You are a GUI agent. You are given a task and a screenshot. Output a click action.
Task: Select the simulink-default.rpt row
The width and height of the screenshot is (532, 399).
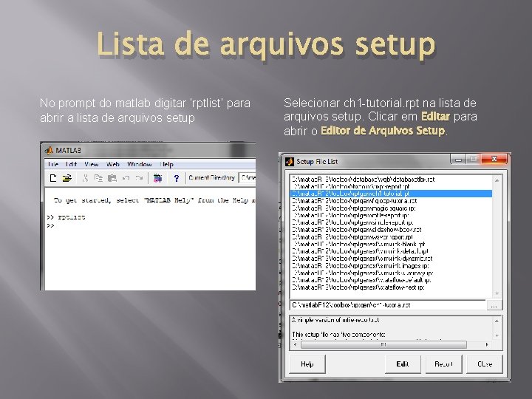(391, 251)
